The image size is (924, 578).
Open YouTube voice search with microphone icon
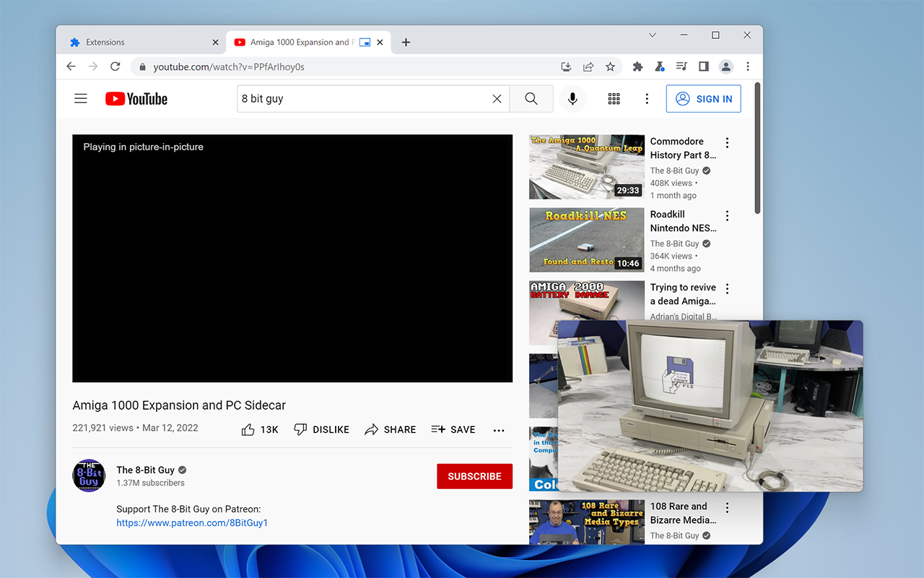pos(572,98)
